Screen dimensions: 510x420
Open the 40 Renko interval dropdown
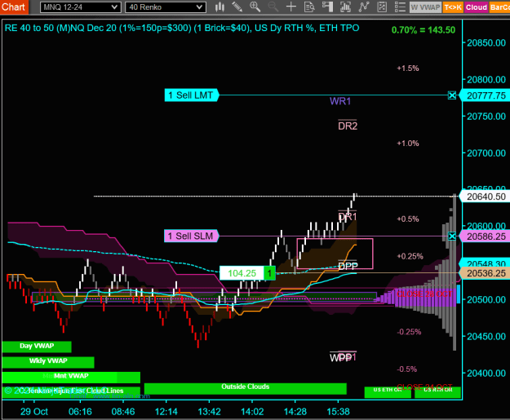click(x=166, y=7)
